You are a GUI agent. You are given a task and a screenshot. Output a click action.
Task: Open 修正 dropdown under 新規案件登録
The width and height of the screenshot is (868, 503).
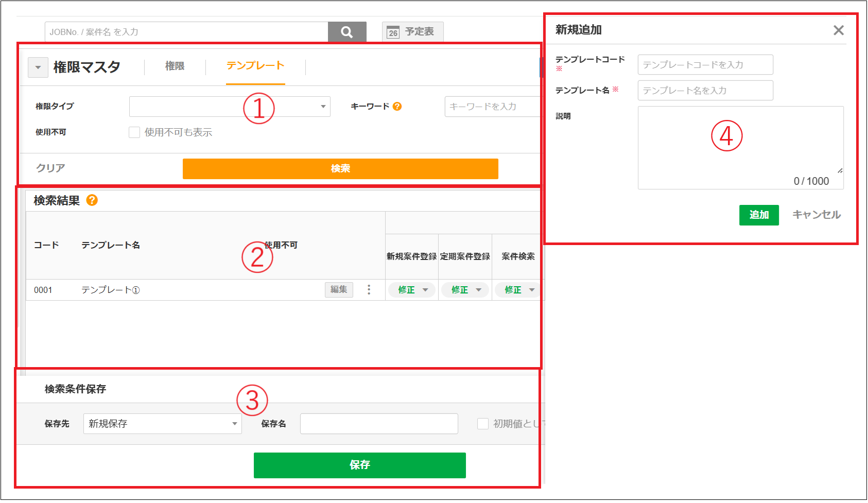(x=412, y=290)
